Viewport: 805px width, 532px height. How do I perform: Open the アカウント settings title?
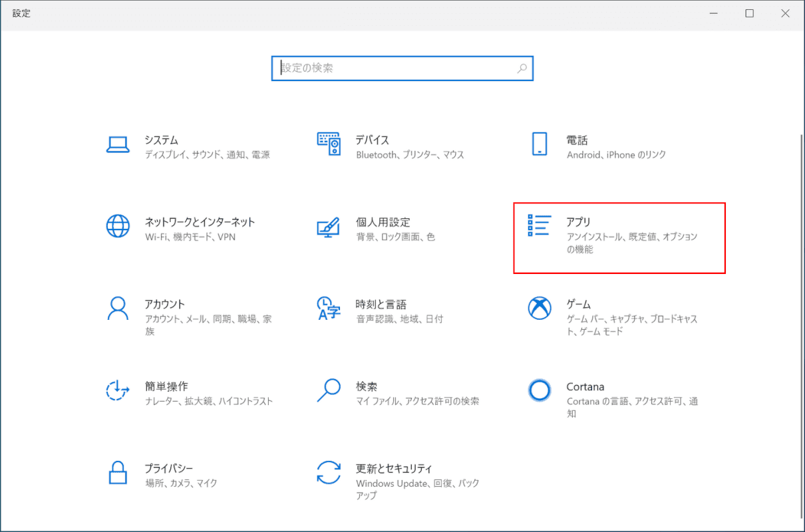pyautogui.click(x=165, y=305)
